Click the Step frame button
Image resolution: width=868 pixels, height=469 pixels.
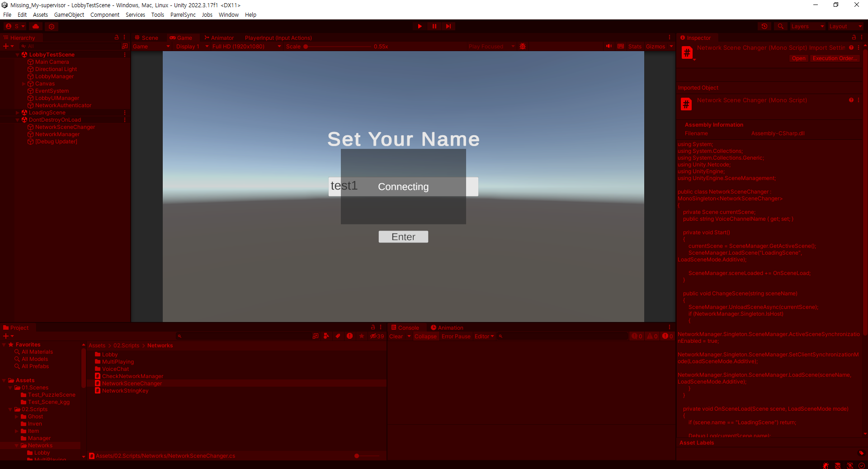click(448, 26)
